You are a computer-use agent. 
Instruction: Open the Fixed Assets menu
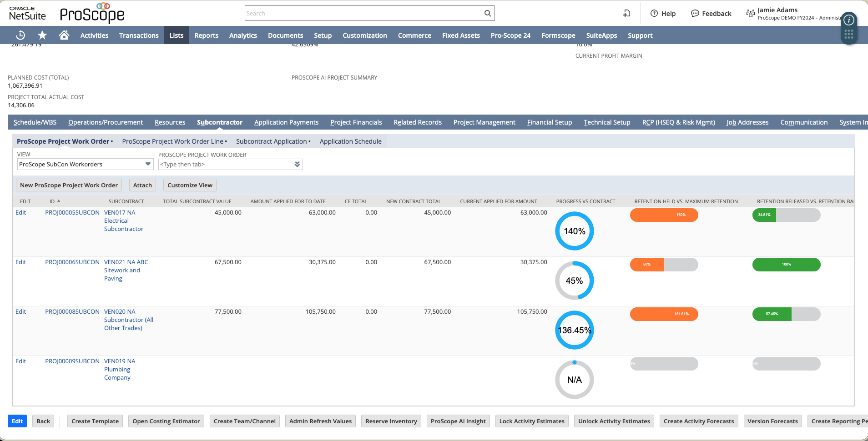point(461,35)
